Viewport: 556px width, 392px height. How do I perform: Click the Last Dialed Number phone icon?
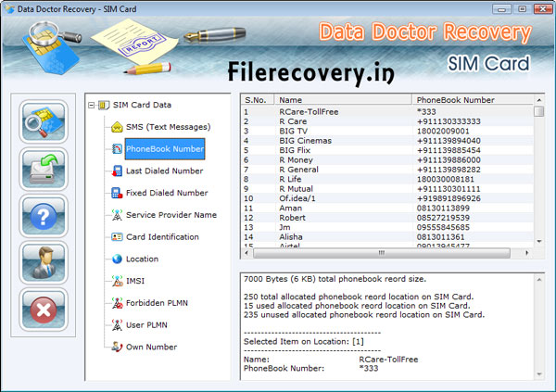[x=117, y=171]
